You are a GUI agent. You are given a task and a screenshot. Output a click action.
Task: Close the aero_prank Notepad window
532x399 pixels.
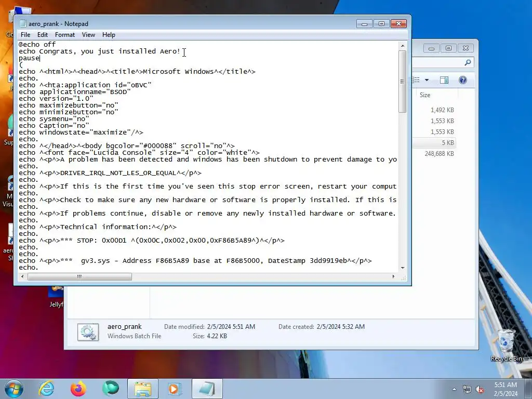[x=398, y=24]
